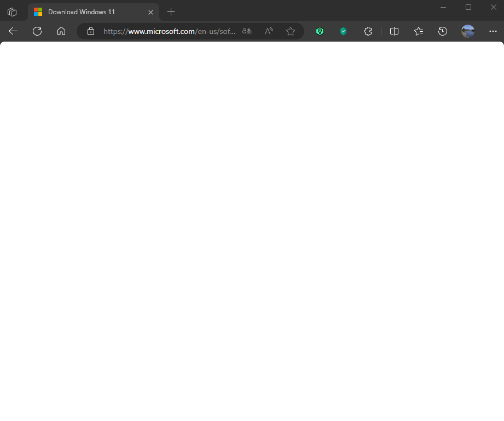
Task: Go back to the previous page
Action: [x=13, y=31]
